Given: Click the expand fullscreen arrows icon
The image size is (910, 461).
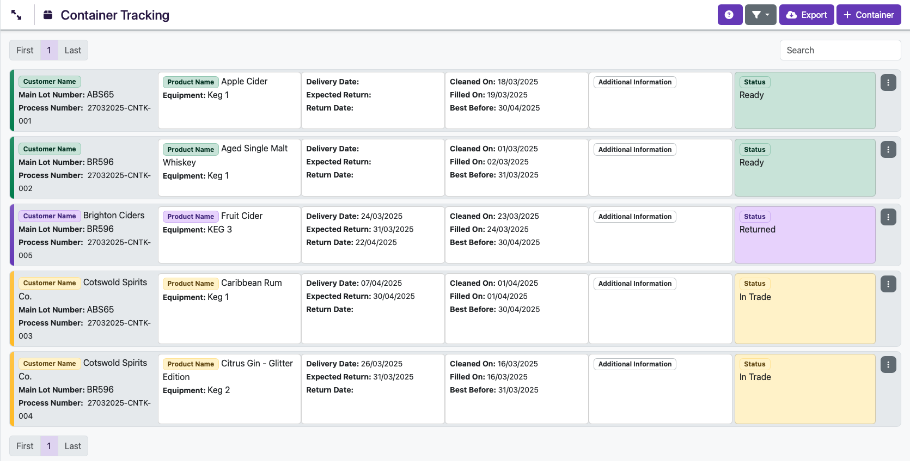Looking at the screenshot, I should pyautogui.click(x=17, y=15).
